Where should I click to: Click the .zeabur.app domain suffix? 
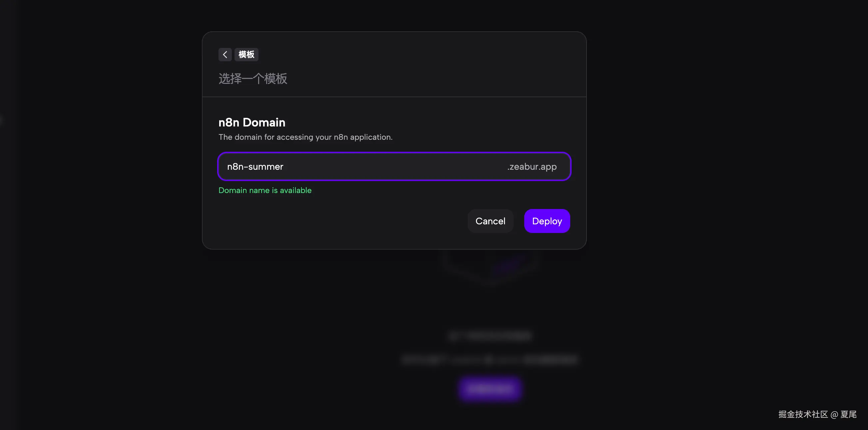click(x=532, y=167)
